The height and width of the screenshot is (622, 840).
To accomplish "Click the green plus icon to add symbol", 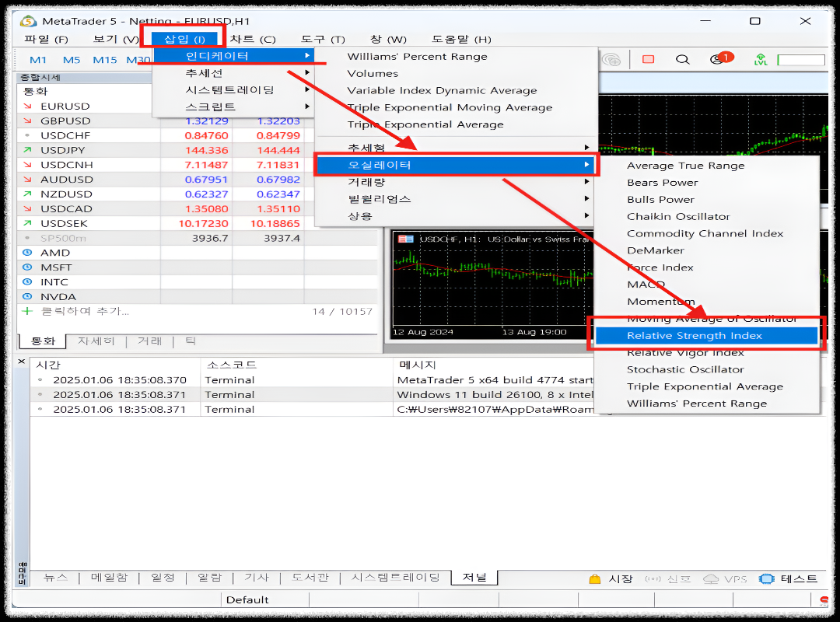I will click(x=27, y=311).
